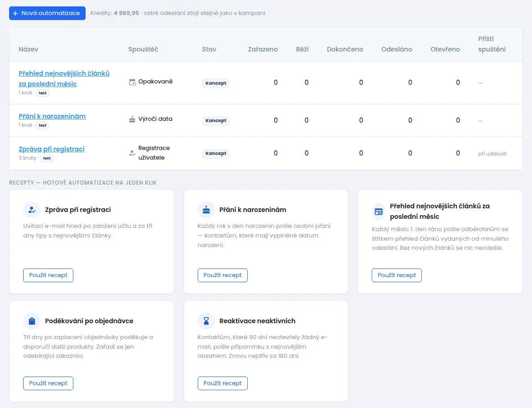The image size is (532, 408).
Task: Open the Zpráva při registraci automation link
Action: coord(51,149)
